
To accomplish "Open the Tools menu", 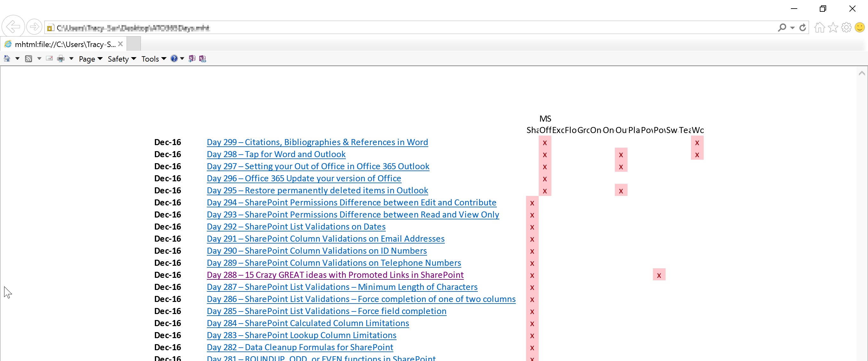I will pos(154,59).
